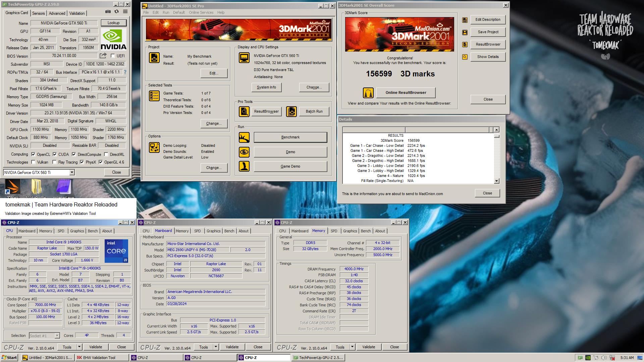Click the GPU-Z refresh icon
644x362 pixels.
[x=116, y=12]
